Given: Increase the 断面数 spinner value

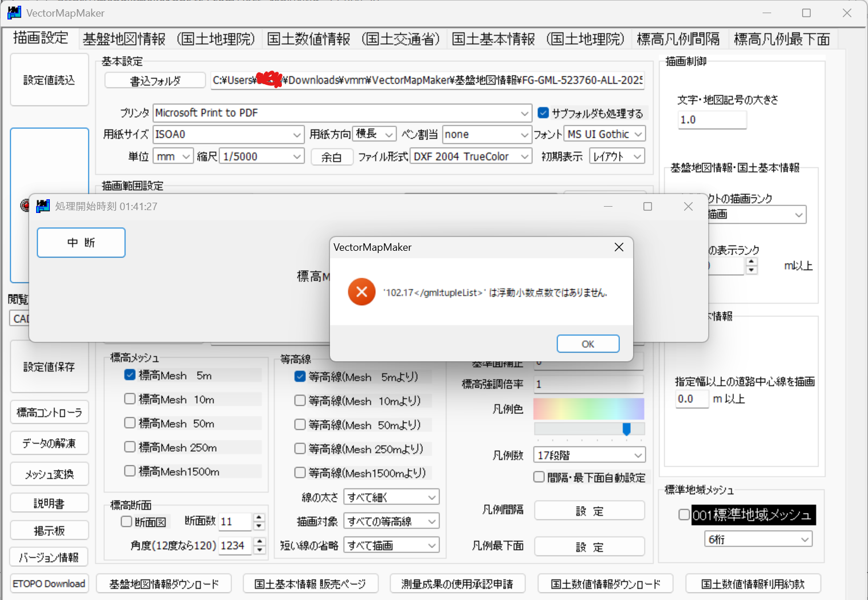Looking at the screenshot, I should (x=260, y=518).
